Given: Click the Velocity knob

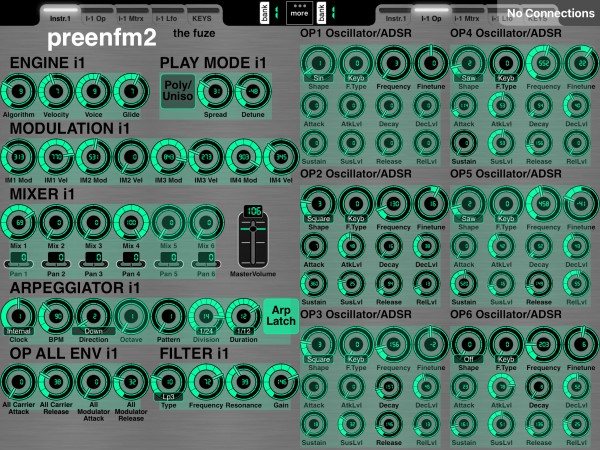Looking at the screenshot, I should click(x=56, y=91).
